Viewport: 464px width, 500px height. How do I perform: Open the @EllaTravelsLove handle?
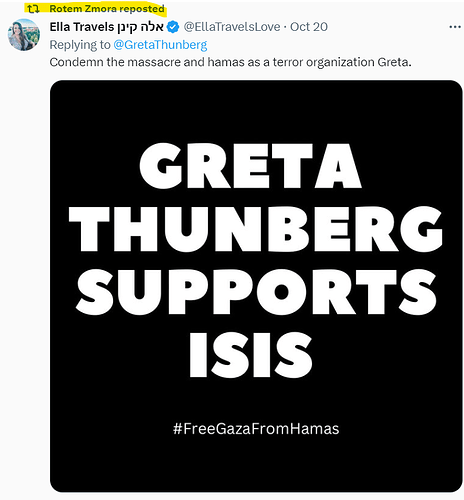pos(232,27)
